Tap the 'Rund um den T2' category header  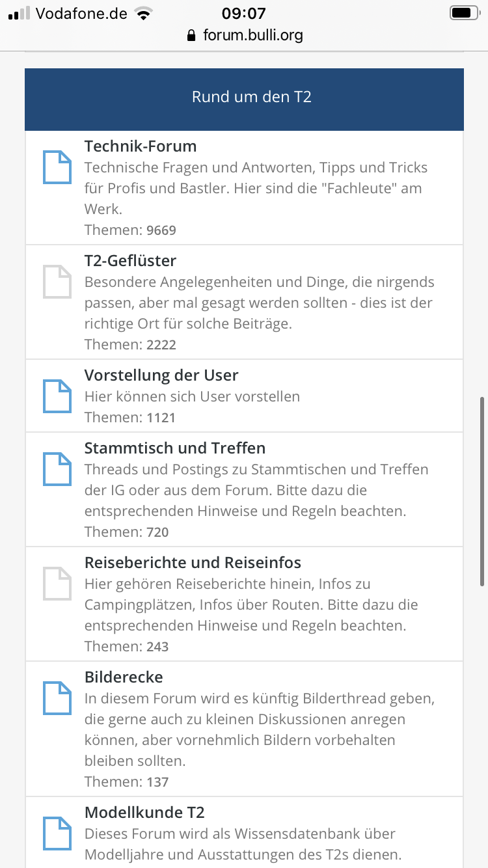[x=251, y=98]
